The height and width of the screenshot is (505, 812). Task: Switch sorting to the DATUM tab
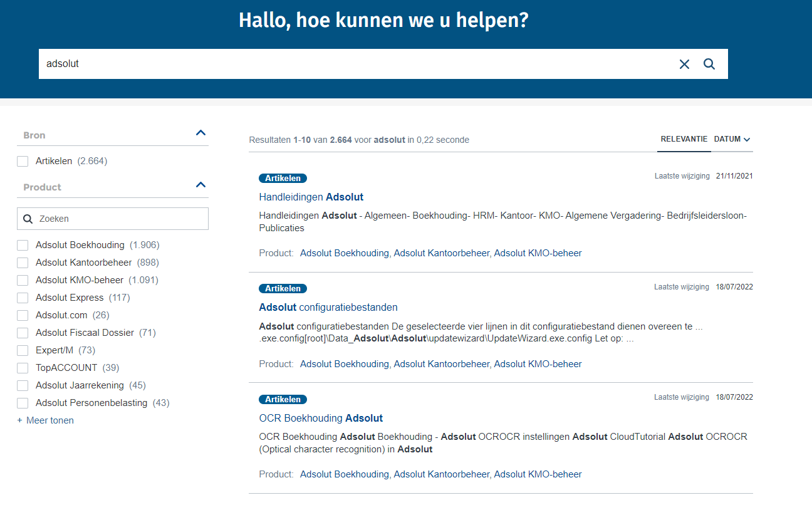point(727,139)
